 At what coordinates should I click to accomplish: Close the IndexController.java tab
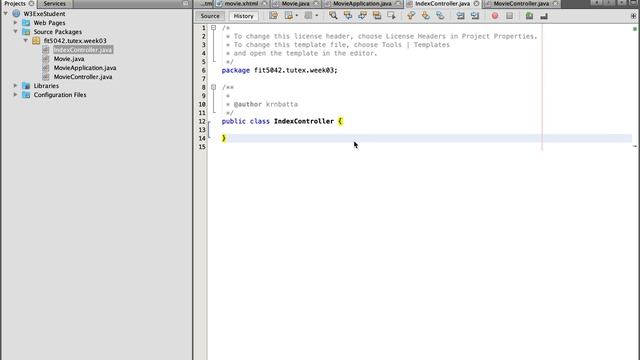(x=476, y=3)
